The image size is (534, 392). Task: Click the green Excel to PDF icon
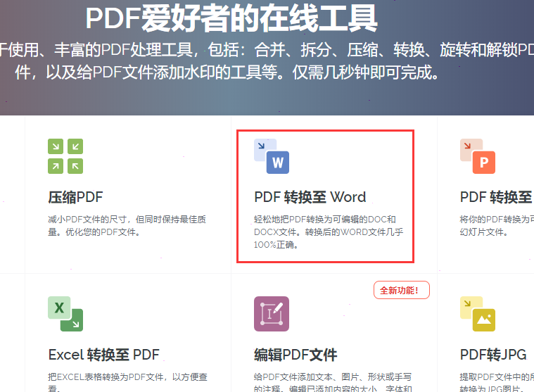point(65,314)
